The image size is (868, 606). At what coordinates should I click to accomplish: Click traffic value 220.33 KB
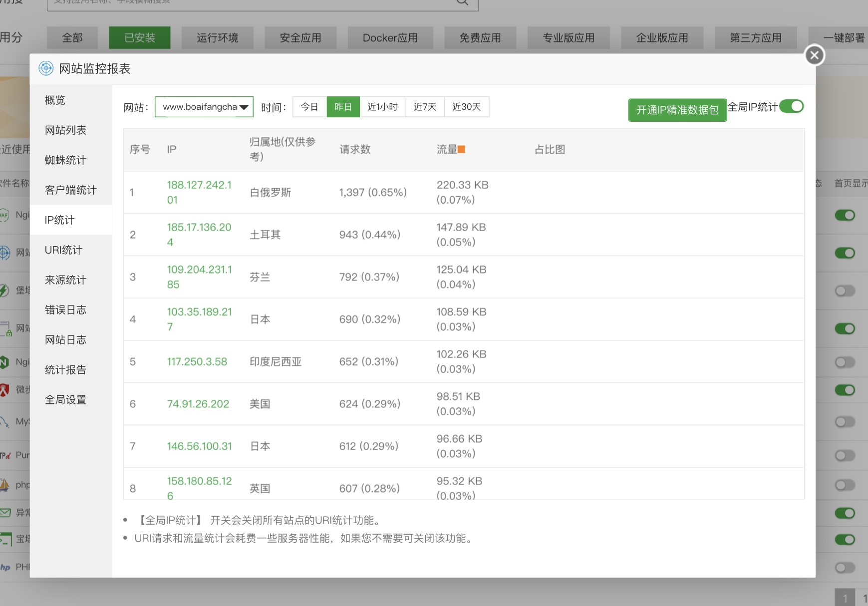click(462, 185)
